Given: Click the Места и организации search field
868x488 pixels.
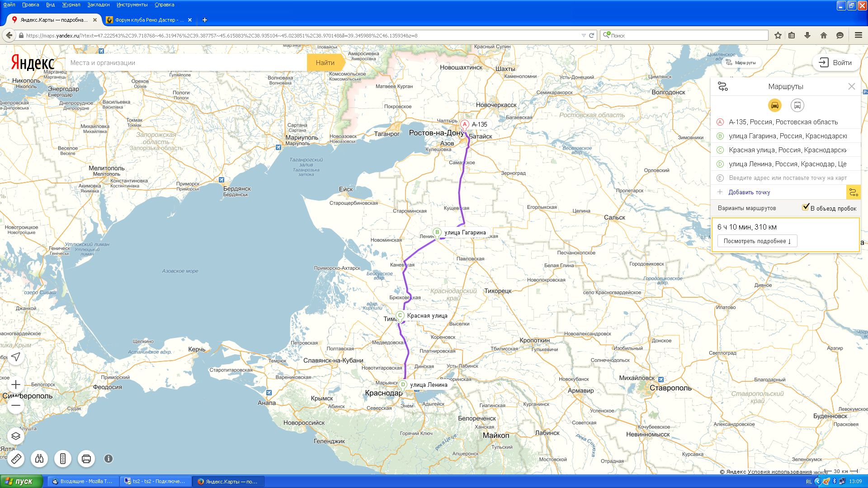Looking at the screenshot, I should (x=186, y=63).
